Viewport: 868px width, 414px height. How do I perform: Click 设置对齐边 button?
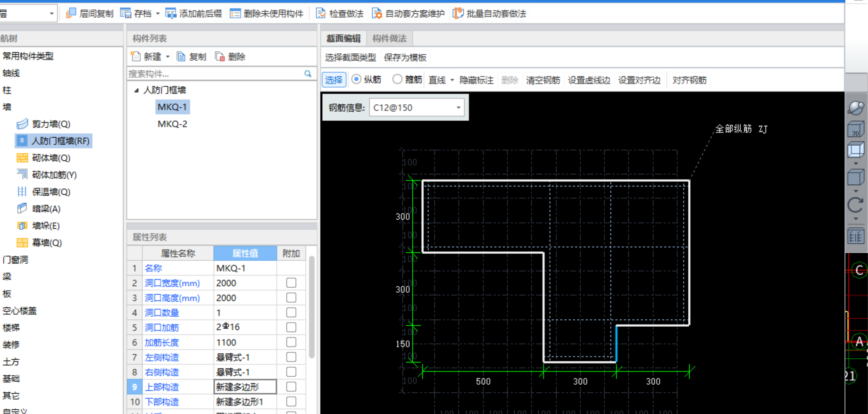pos(639,80)
